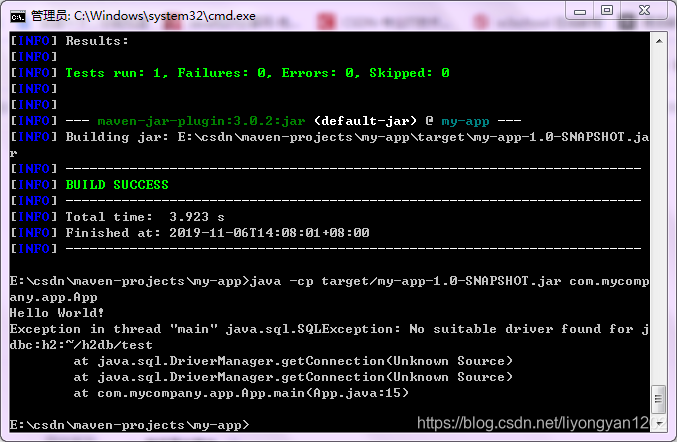The image size is (677, 442).
Task: Click the final 'E:\csdn\maven-projects\my-app>' prompt
Action: click(x=130, y=425)
